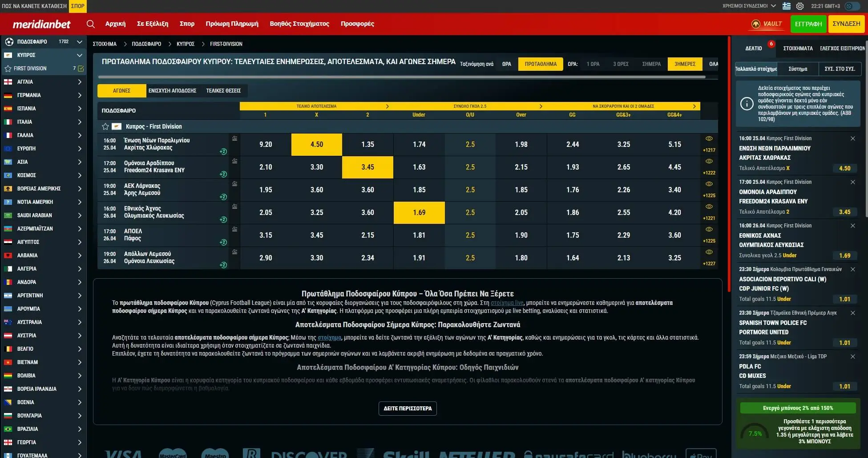Favorite the FIRST DIVISION league star

pyautogui.click(x=8, y=69)
